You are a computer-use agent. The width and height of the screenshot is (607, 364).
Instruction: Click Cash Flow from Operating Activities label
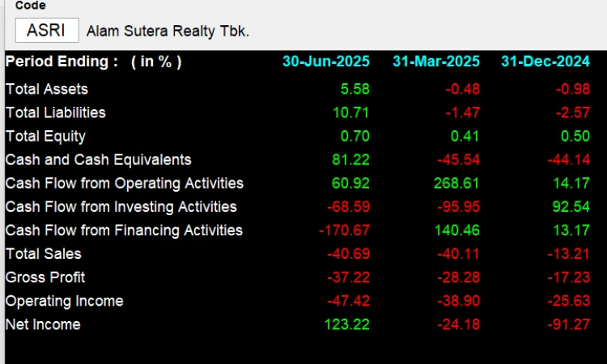pos(124,183)
